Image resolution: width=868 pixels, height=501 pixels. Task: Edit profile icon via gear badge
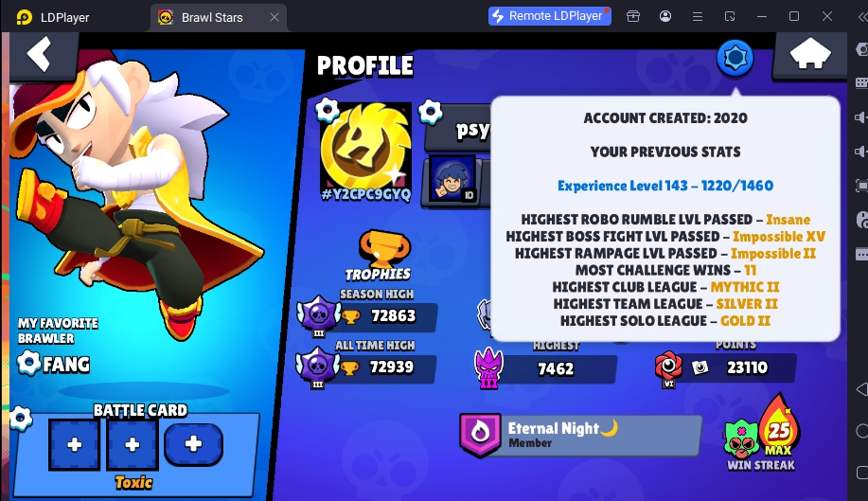pyautogui.click(x=328, y=110)
